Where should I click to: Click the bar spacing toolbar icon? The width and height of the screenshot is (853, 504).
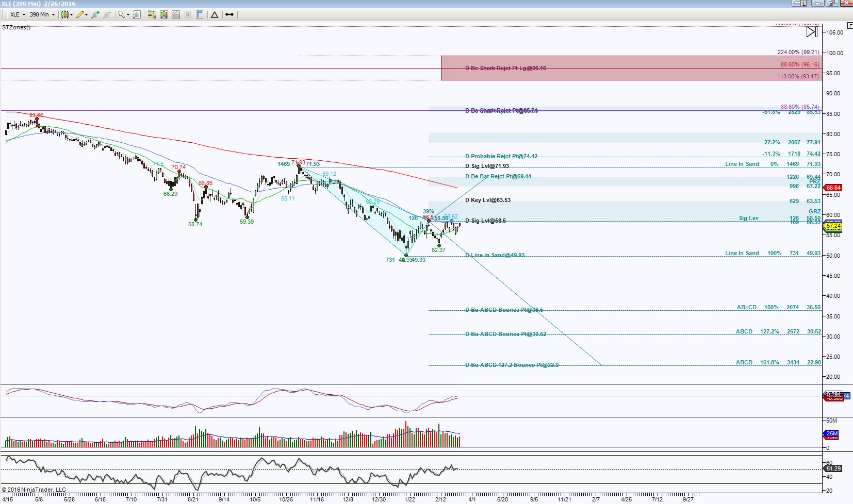tap(229, 14)
